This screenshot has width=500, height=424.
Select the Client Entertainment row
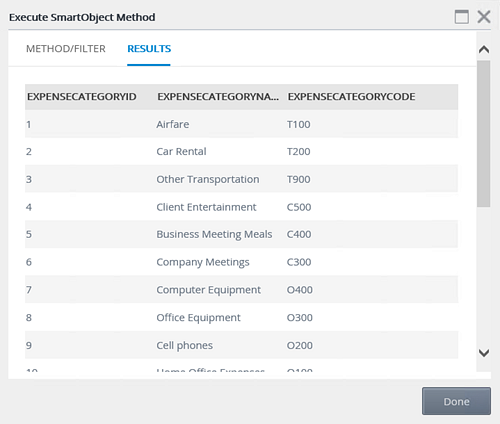241,207
